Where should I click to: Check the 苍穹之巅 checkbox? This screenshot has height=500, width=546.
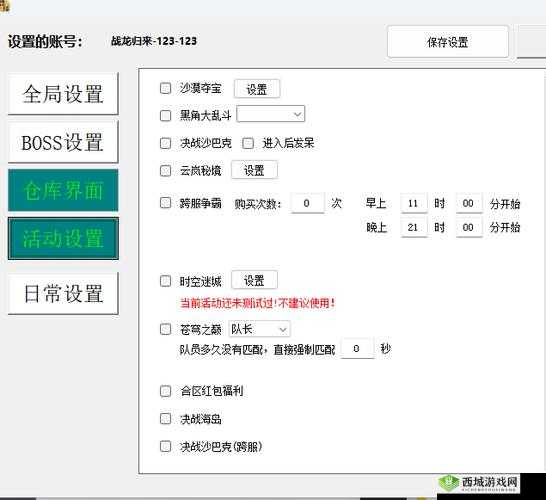pos(165,329)
